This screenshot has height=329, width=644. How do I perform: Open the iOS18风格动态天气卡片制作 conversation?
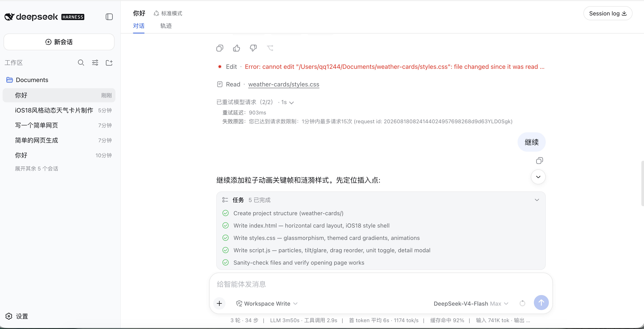click(59, 110)
